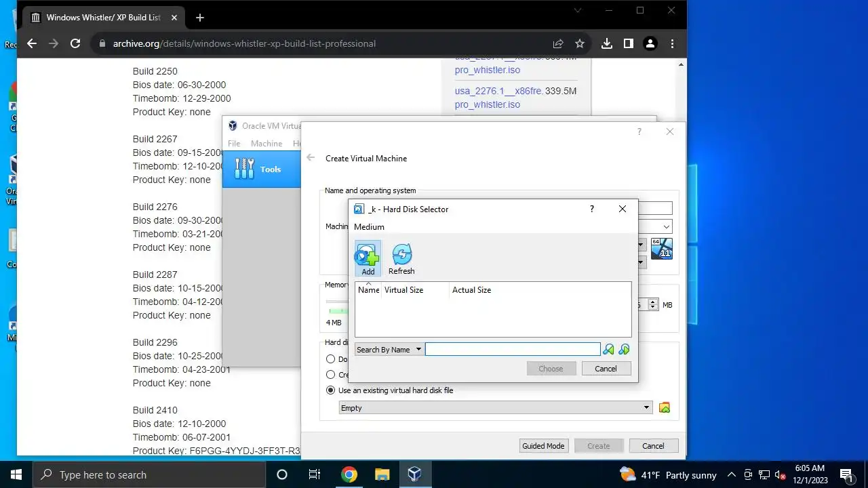868x488 pixels.
Task: Adjust the memory MB spin box arrows
Action: pos(652,305)
